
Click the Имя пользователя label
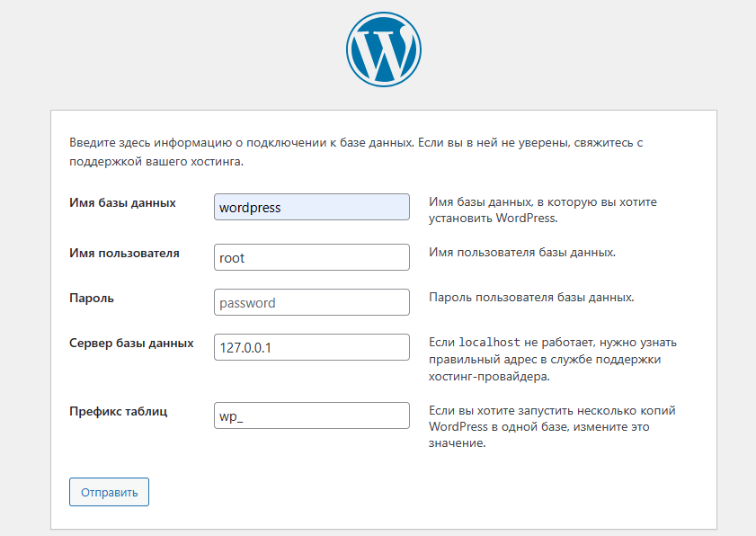pos(124,253)
